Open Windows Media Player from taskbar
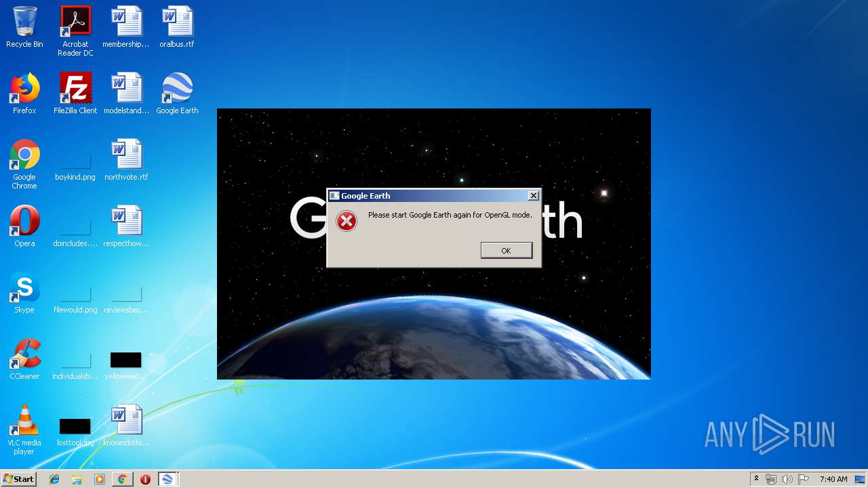The image size is (868, 488). (x=100, y=479)
